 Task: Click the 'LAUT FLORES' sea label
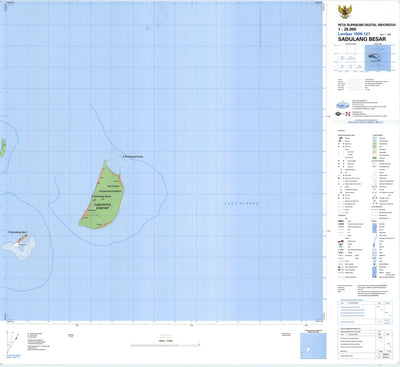point(241,203)
